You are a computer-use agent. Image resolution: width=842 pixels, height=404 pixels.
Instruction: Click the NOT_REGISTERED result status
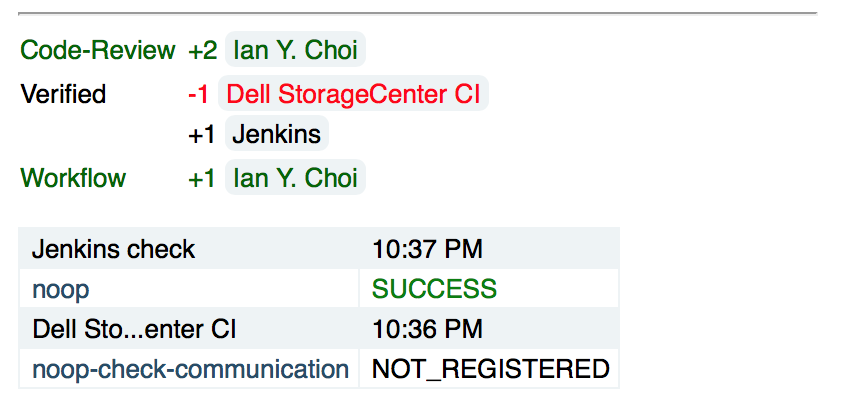coord(490,369)
